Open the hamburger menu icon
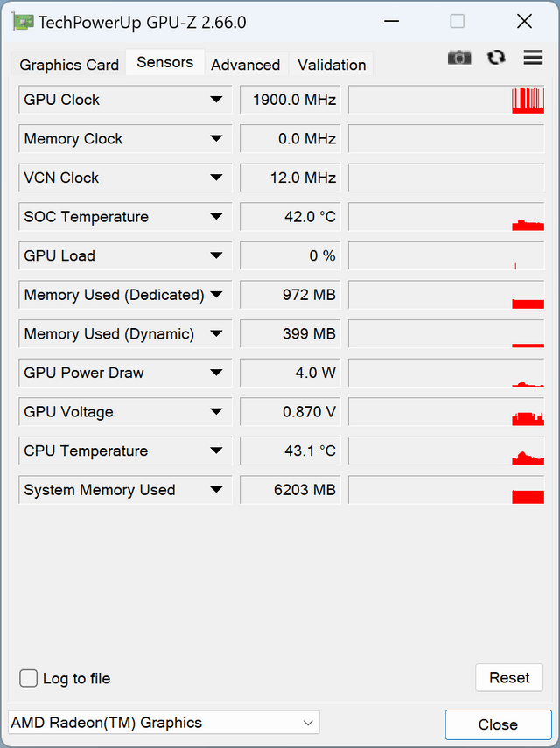560x748 pixels. point(533,58)
